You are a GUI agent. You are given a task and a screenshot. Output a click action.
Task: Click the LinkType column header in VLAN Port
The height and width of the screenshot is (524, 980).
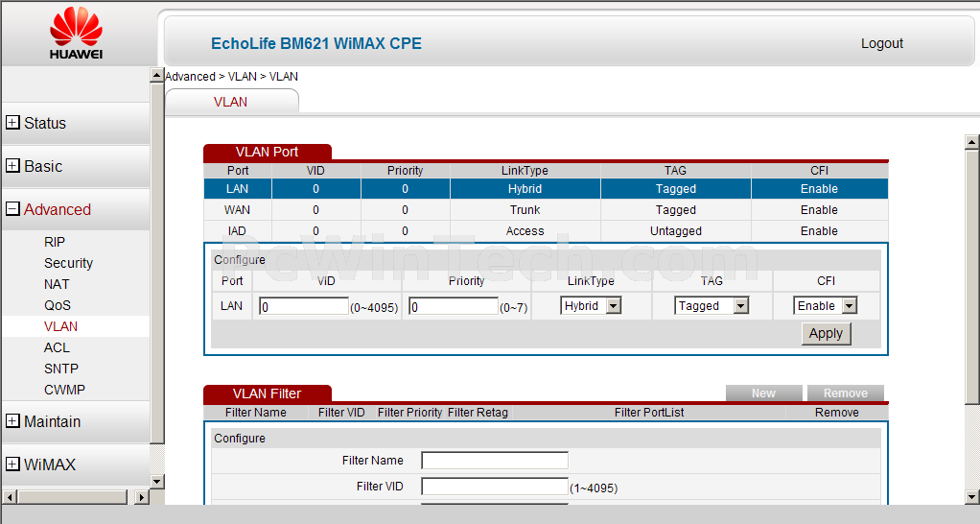(x=525, y=171)
